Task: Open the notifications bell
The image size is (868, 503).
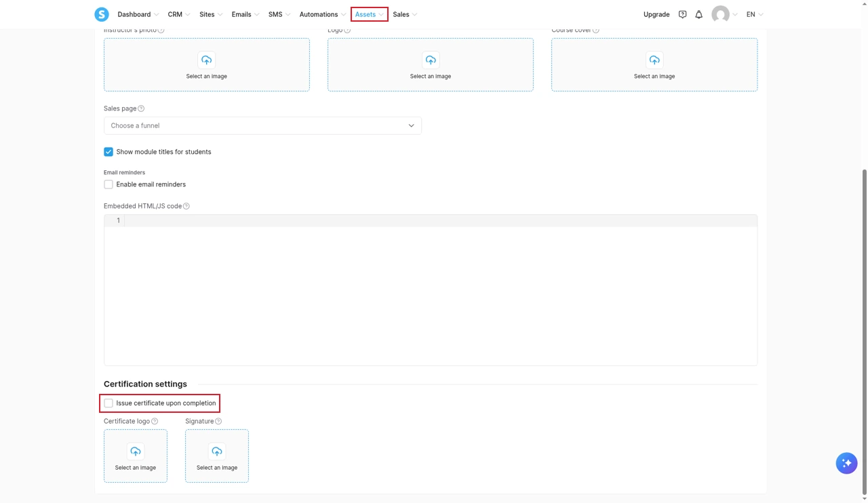Action: coord(698,14)
